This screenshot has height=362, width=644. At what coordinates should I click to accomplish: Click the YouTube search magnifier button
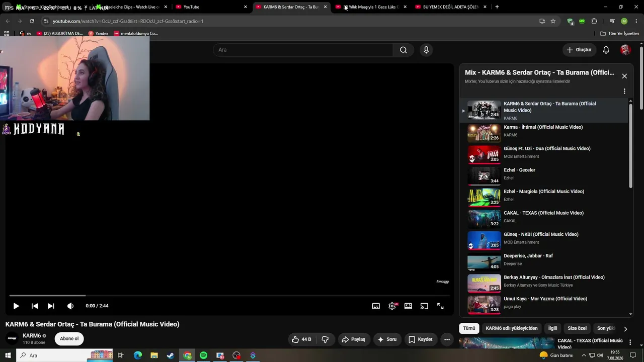coord(404,50)
